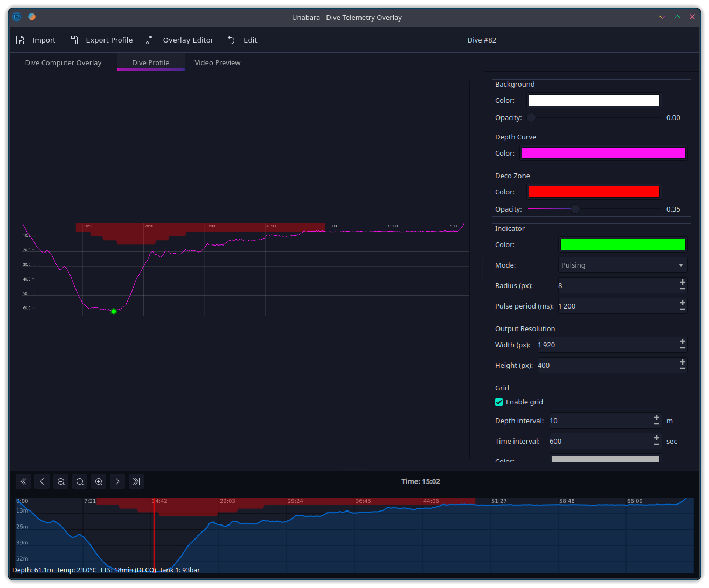Decrease the Radius value with minus
Screen dimensions: 709x588
click(683, 289)
